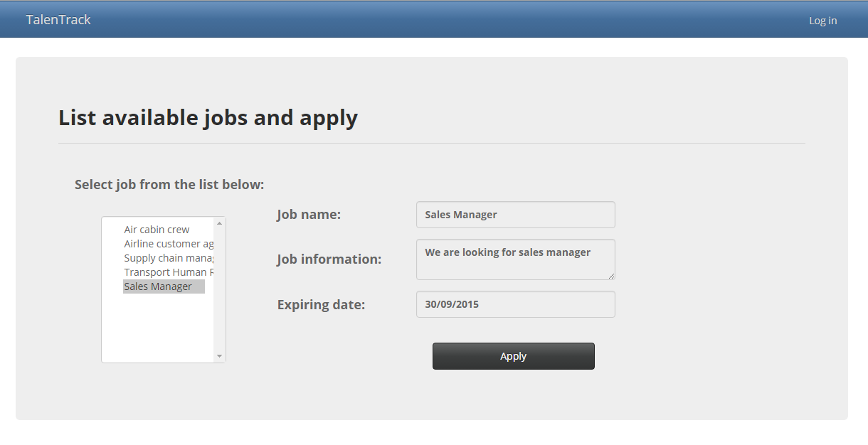
Task: Click the Expiring date label
Action: point(321,305)
